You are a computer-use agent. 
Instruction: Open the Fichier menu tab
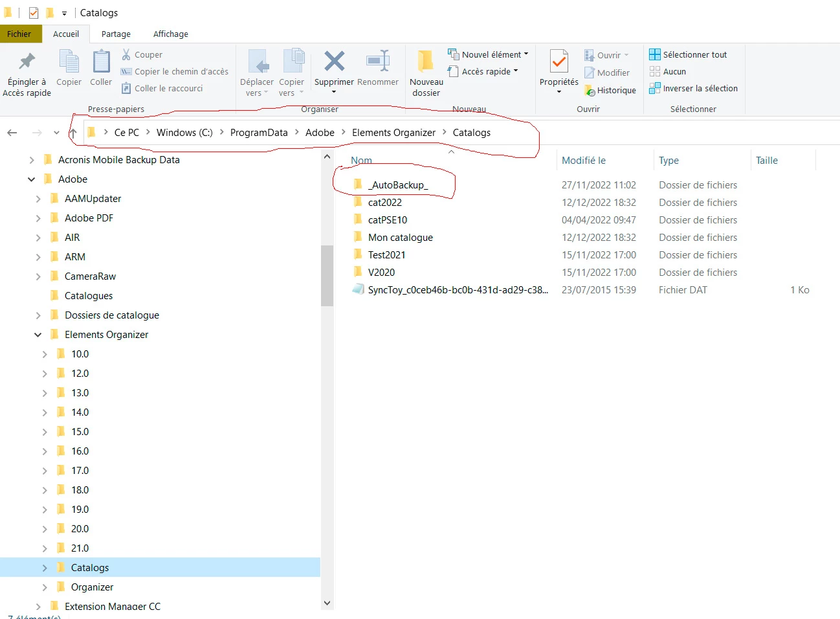click(19, 34)
